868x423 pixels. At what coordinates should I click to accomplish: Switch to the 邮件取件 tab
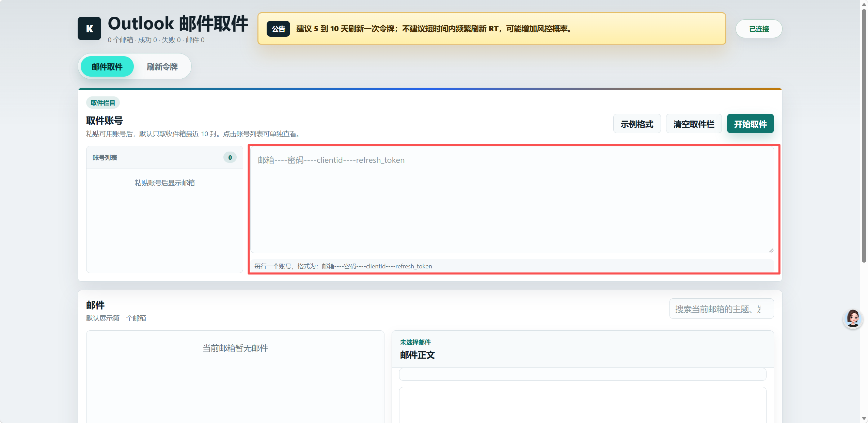pyautogui.click(x=107, y=67)
